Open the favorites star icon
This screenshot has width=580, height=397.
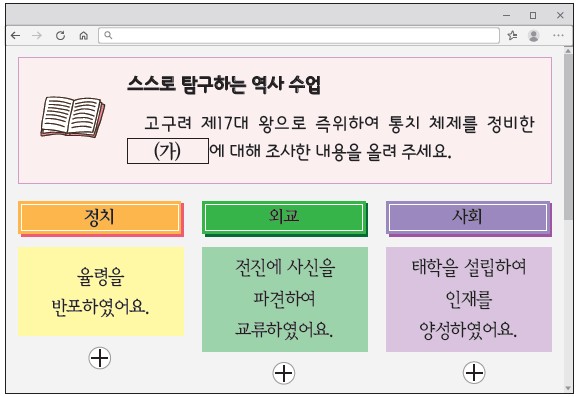pyautogui.click(x=512, y=36)
